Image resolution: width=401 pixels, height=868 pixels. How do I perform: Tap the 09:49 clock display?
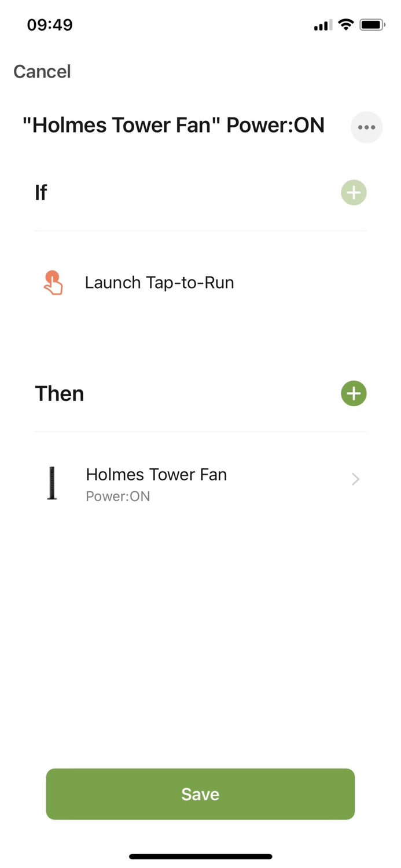(49, 24)
